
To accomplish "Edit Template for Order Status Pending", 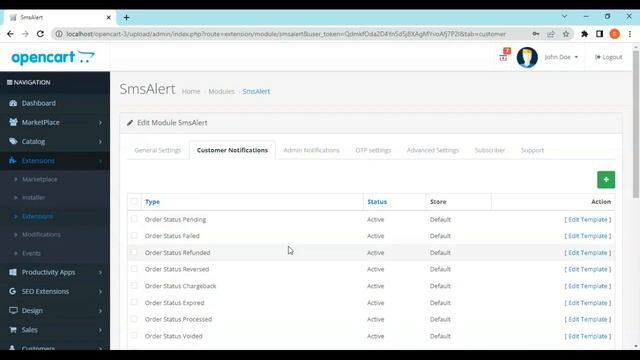I will [588, 220].
